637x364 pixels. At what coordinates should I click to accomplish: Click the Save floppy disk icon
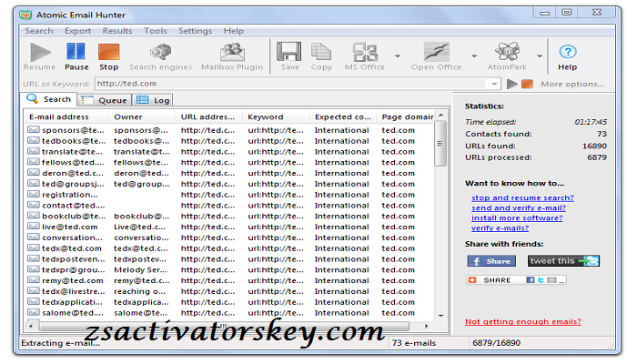pyautogui.click(x=288, y=52)
